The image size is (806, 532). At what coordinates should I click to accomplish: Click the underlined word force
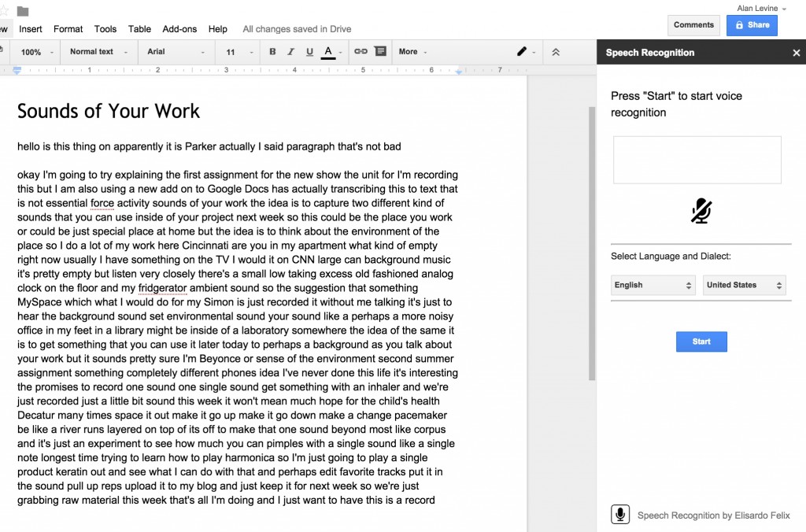(102, 203)
